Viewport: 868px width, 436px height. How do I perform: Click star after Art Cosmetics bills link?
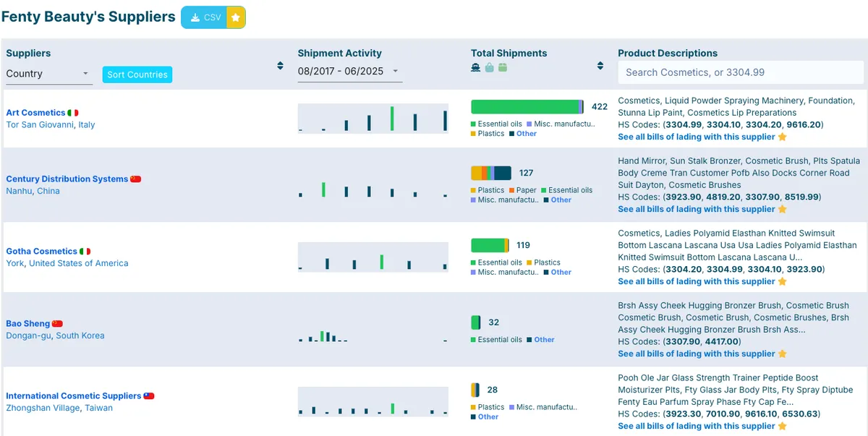782,137
